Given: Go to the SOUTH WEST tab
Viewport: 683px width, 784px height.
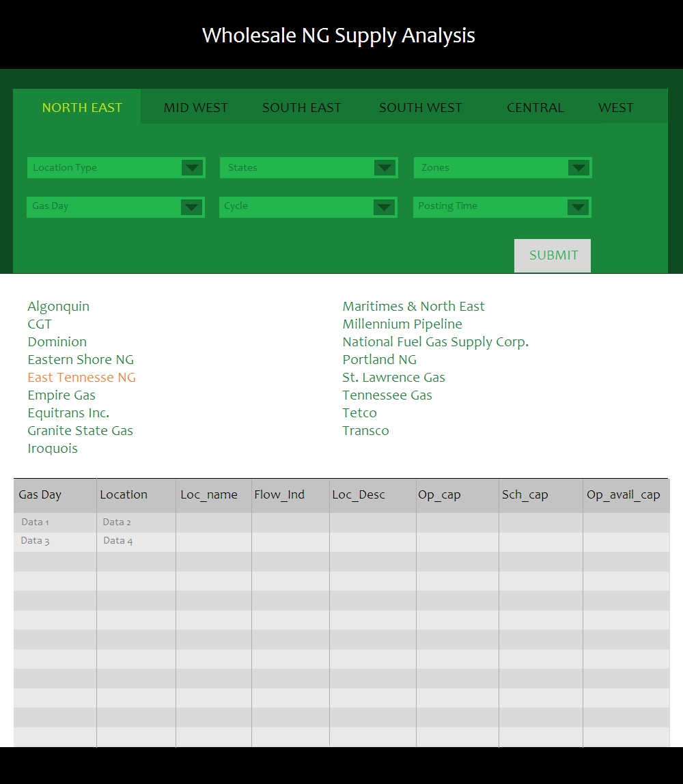Looking at the screenshot, I should point(421,107).
